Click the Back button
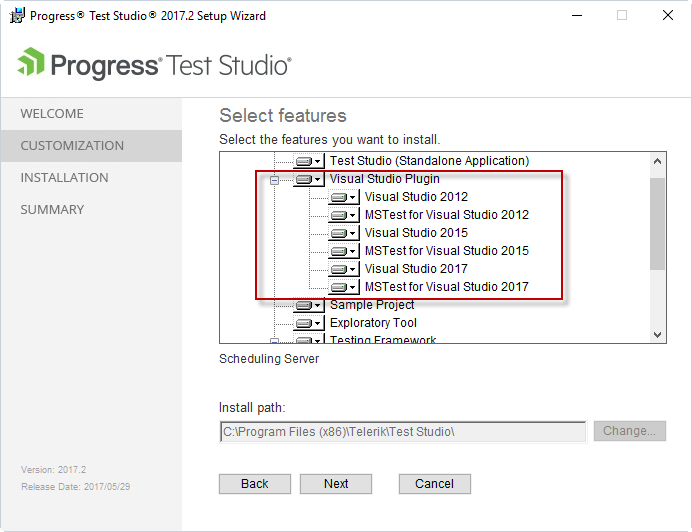The width and height of the screenshot is (692, 532). (255, 484)
